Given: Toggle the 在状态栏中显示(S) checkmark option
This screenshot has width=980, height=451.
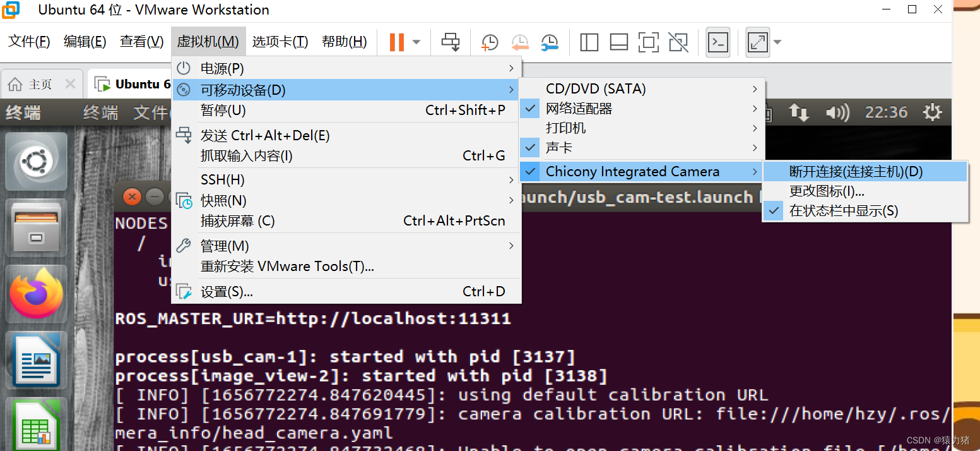Looking at the screenshot, I should click(865, 211).
